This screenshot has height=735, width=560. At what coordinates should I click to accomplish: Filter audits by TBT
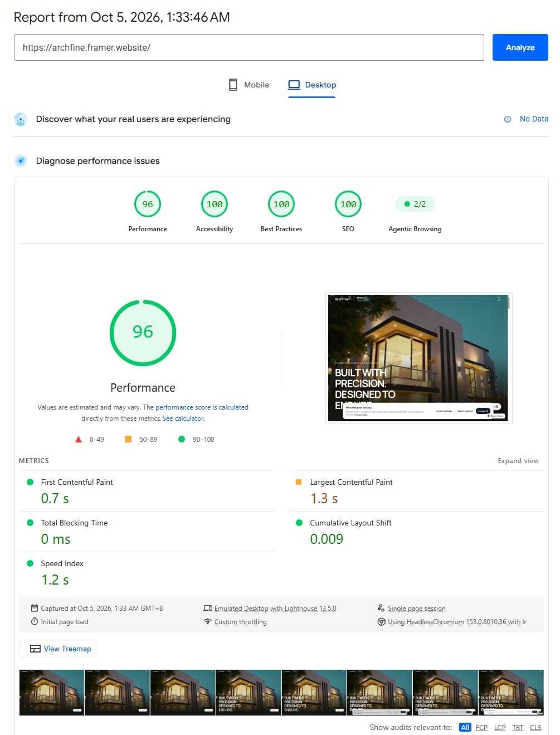point(518,727)
